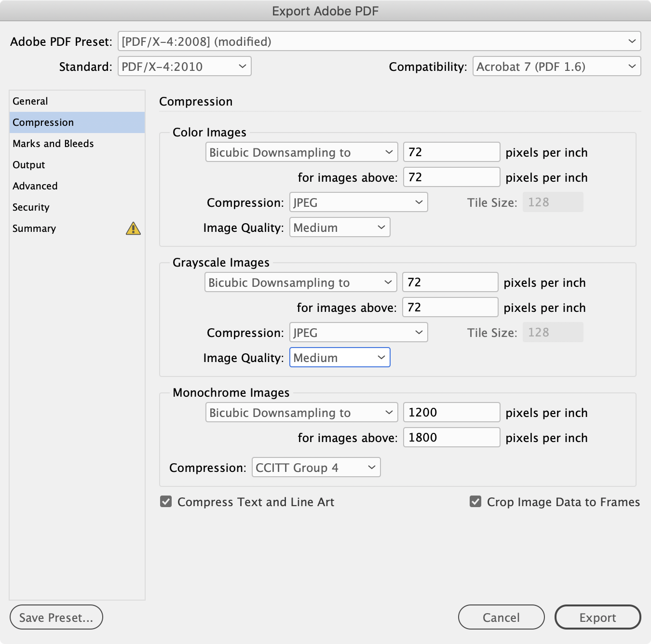Change Color Images compression from JPEG
Viewport: 651px width, 644px height.
pyautogui.click(x=358, y=202)
